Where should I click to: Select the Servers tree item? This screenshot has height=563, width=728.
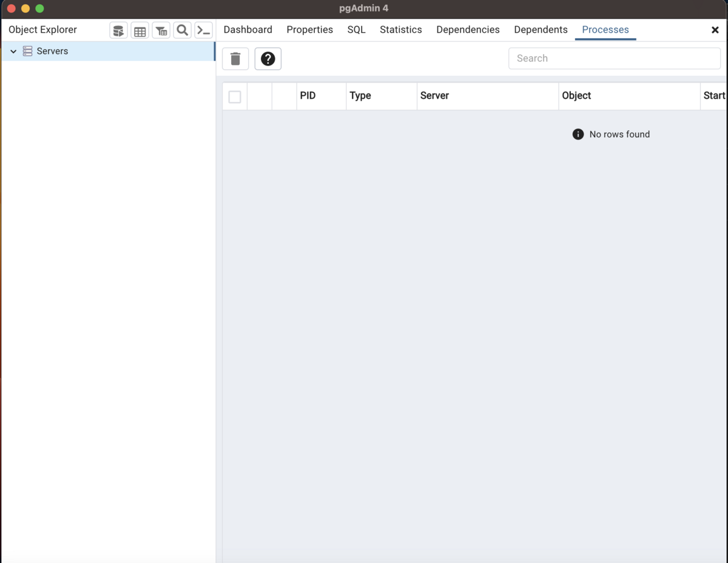click(108, 52)
